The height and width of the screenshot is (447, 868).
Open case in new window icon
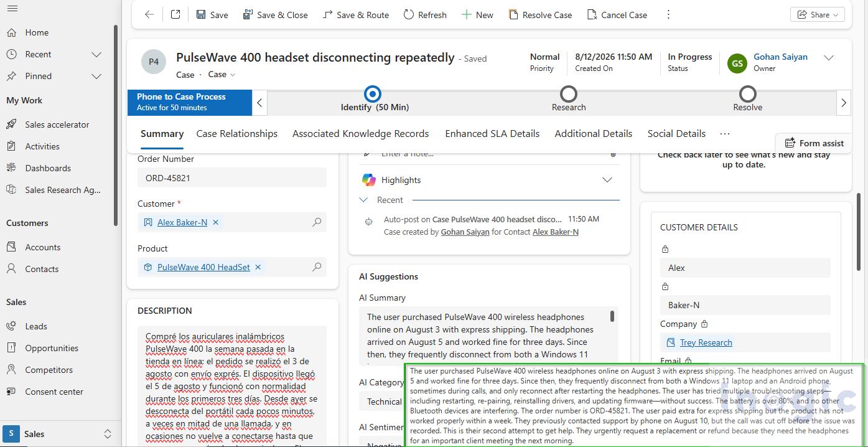[x=175, y=15]
